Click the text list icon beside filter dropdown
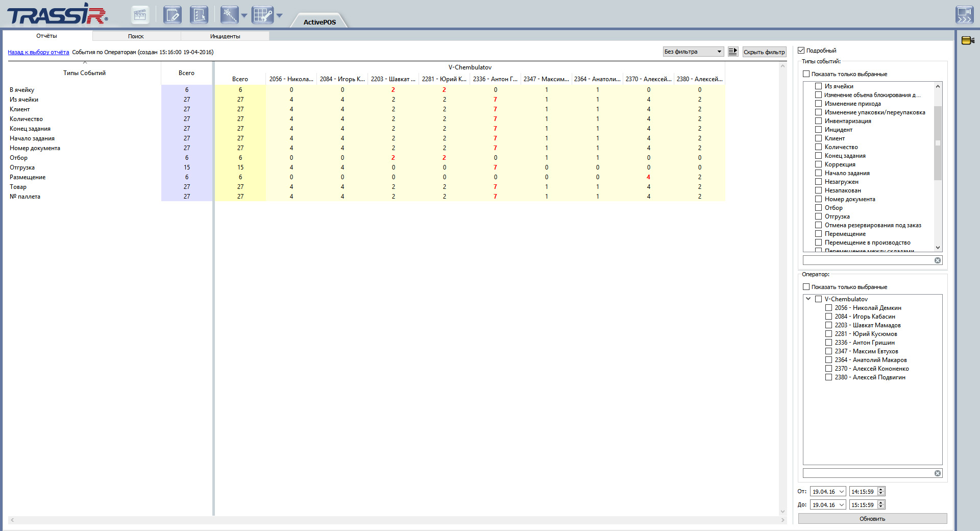Viewport: 980px width, 531px height. click(733, 52)
